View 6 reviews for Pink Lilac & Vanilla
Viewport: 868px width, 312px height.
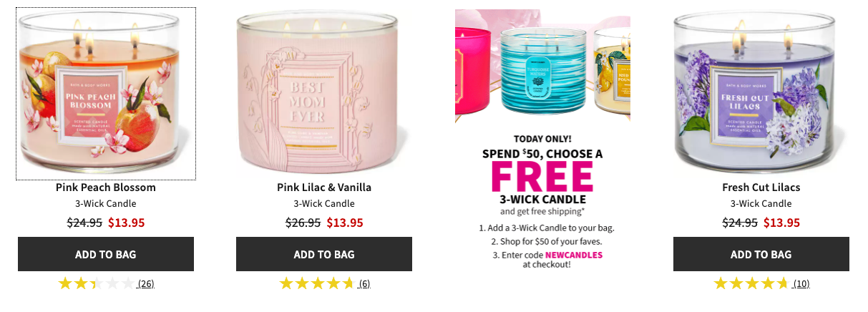pyautogui.click(x=364, y=283)
